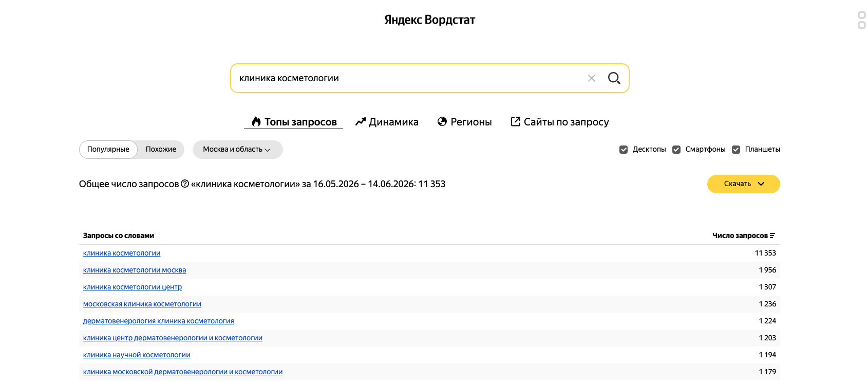Expand the Скачать download dropdown
This screenshot has height=382, width=868.
[x=743, y=184]
